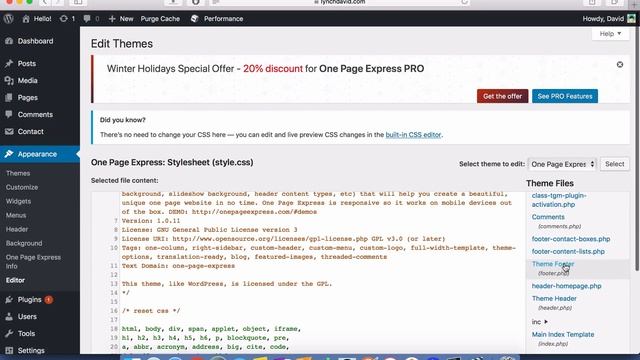This screenshot has width=640, height=360.
Task: Open Widgets submenu item
Action: pyautogui.click(x=18, y=201)
